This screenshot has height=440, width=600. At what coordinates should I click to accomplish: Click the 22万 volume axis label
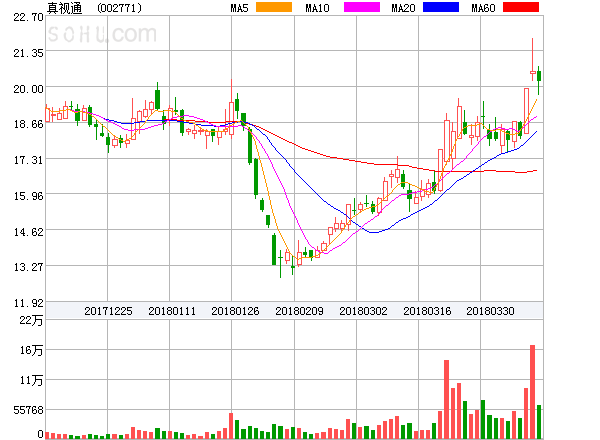pos(31,320)
